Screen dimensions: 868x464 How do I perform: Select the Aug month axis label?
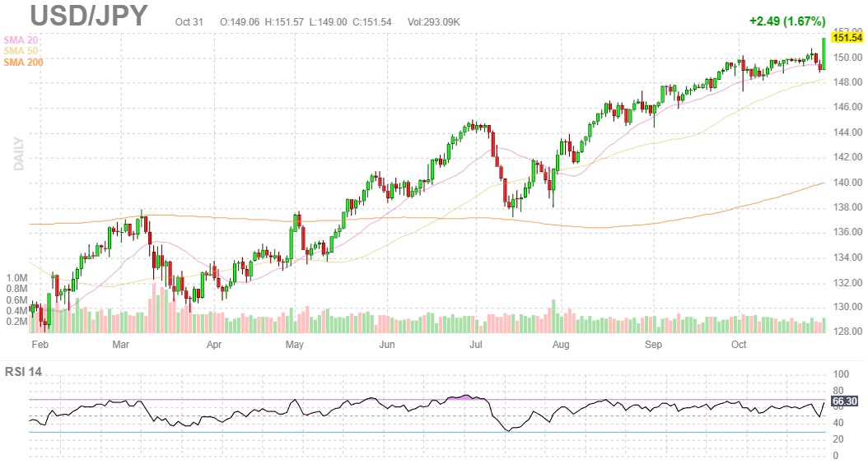click(561, 345)
